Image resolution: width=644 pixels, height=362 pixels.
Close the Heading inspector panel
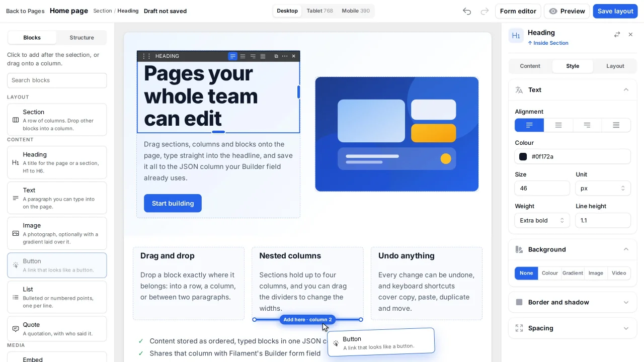coord(631,35)
